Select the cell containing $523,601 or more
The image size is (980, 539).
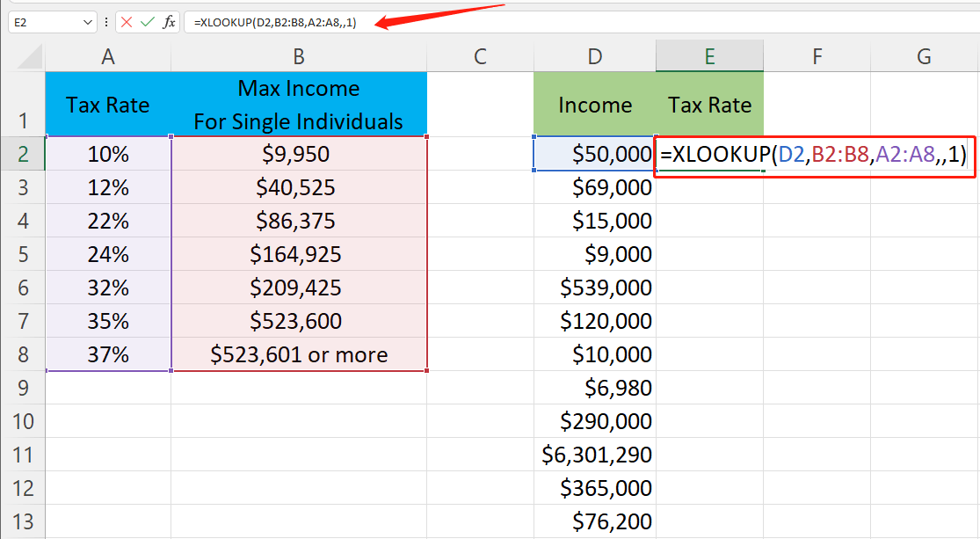coord(299,354)
